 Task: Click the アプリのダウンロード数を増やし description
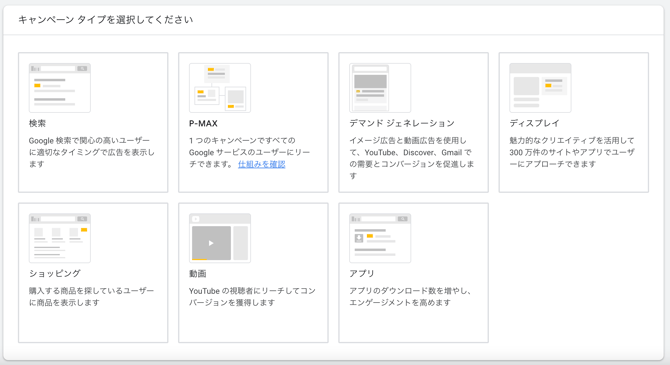(410, 297)
